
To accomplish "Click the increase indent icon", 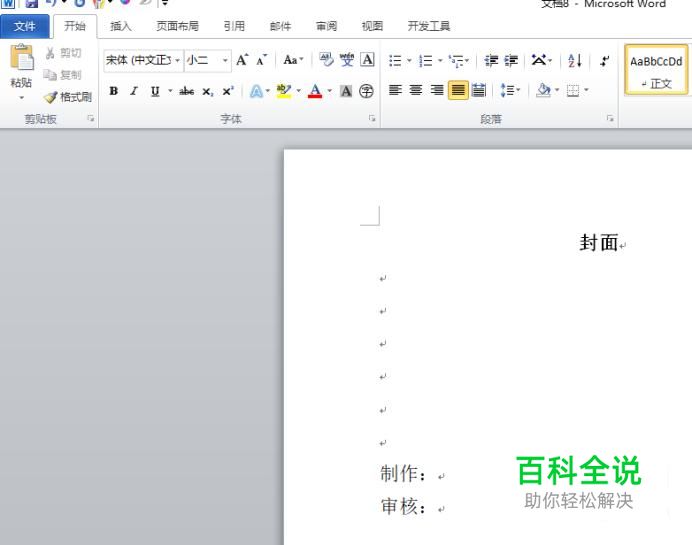I will coord(511,60).
